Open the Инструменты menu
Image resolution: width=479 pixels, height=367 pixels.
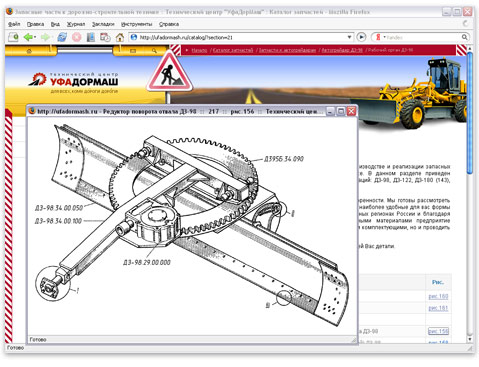click(136, 24)
